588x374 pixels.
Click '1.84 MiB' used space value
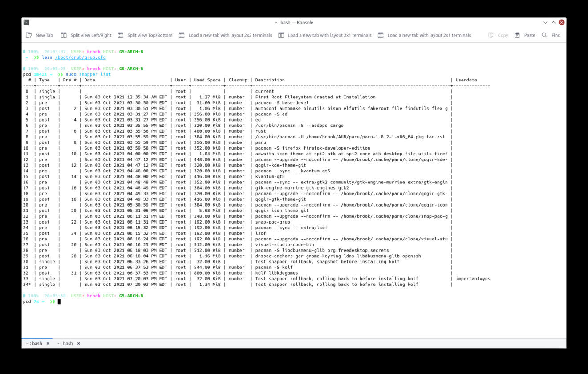tap(210, 154)
